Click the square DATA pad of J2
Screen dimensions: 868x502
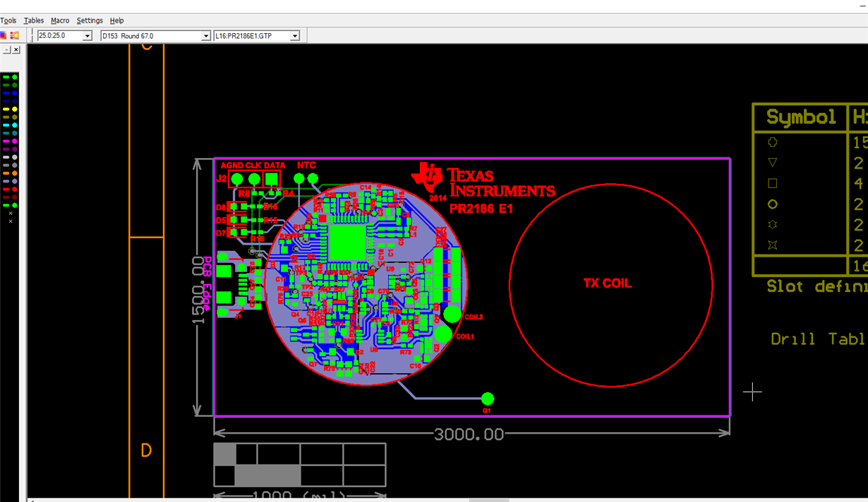click(272, 178)
